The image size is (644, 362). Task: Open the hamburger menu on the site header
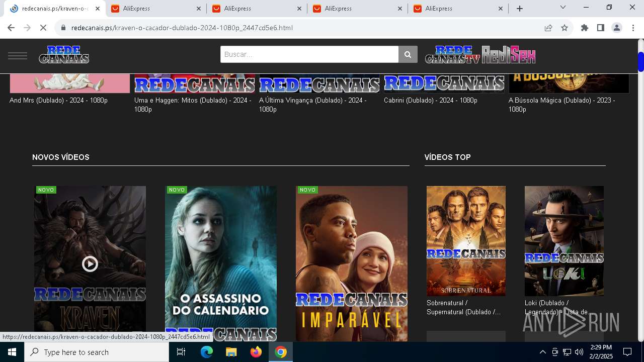coord(18,56)
